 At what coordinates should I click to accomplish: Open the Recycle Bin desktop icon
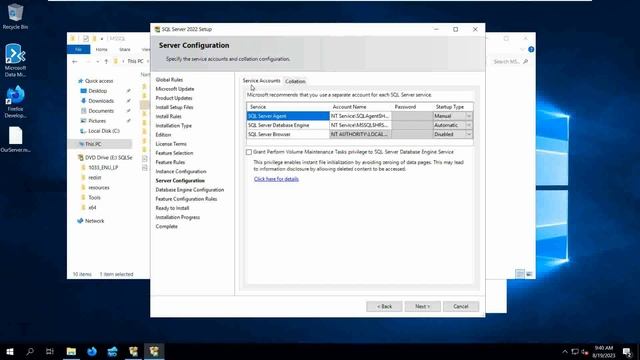click(15, 16)
